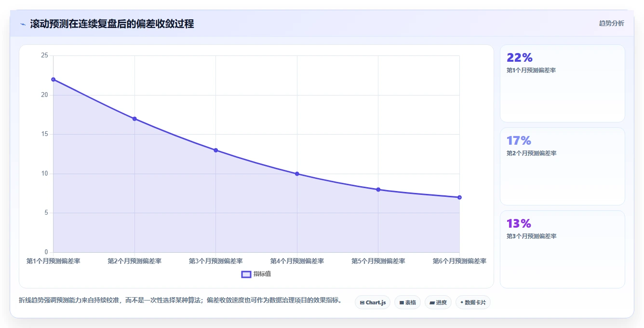Click the data point for 第5个月预测偏差率
Viewport: 644px width, 328px height.
click(378, 190)
